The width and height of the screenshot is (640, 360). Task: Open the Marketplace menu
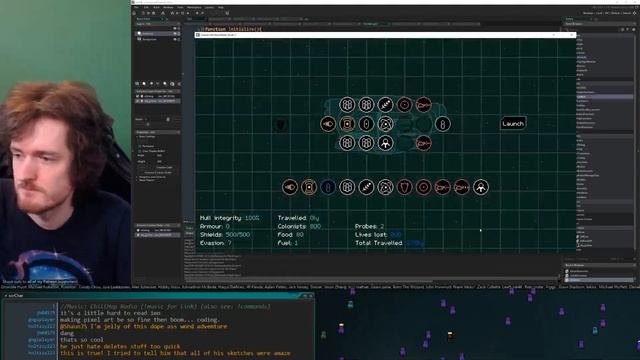(x=194, y=7)
